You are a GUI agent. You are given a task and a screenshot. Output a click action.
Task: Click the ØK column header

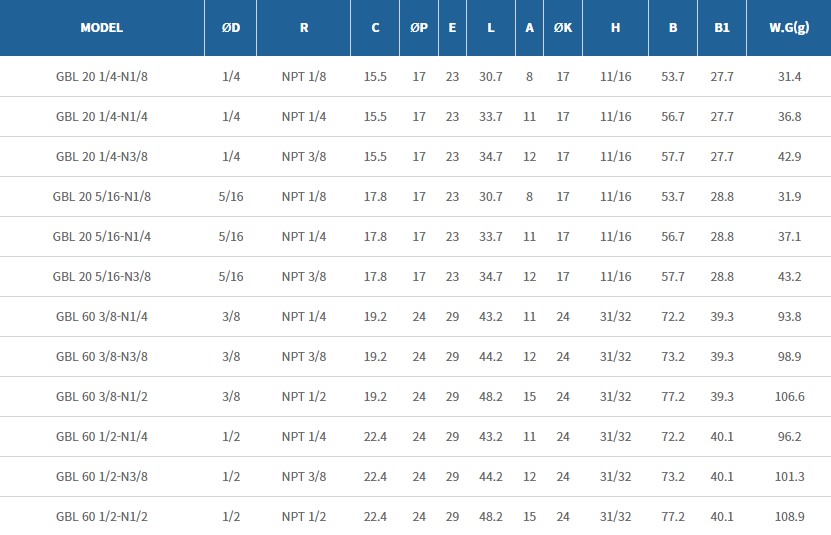coord(563,28)
